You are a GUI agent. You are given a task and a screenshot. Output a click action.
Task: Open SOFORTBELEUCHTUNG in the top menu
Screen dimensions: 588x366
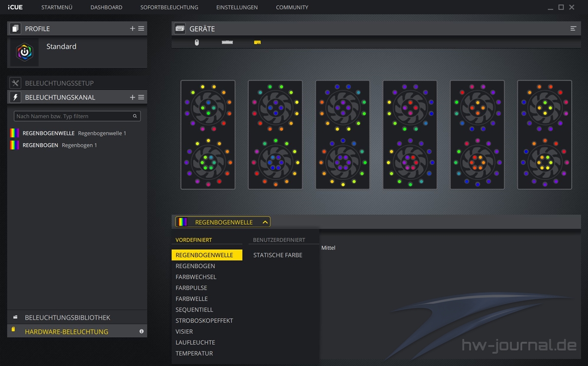click(x=169, y=7)
